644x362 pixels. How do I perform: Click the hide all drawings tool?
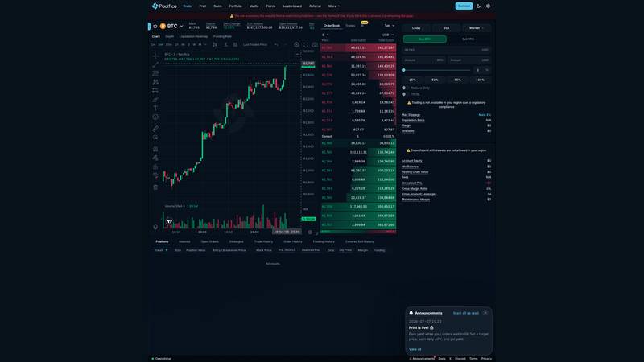pyautogui.click(x=155, y=175)
